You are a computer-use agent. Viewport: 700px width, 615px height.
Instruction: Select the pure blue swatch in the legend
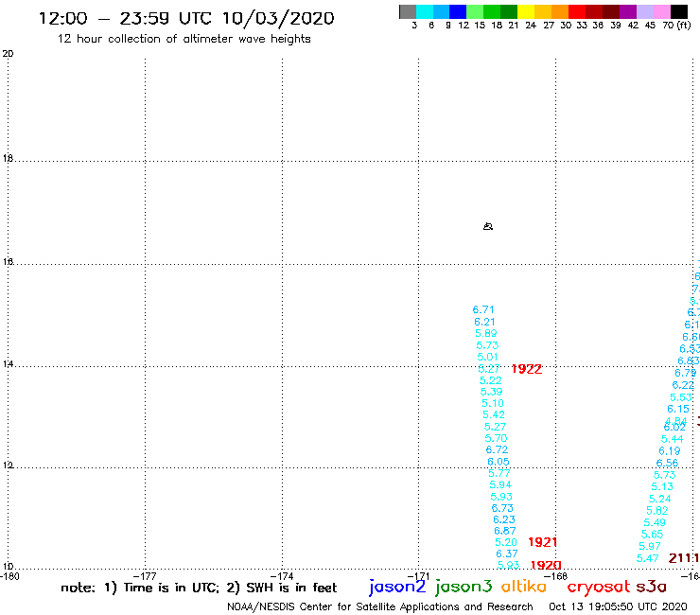458,11
